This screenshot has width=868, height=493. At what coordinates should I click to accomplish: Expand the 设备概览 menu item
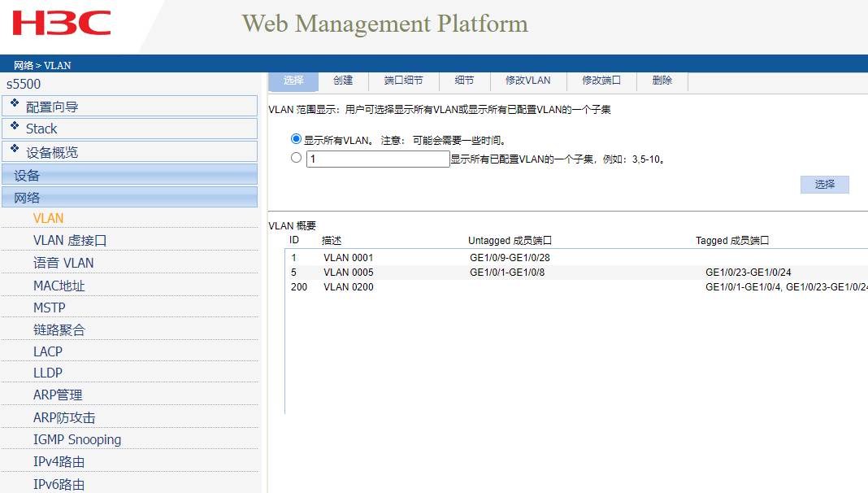tap(52, 152)
